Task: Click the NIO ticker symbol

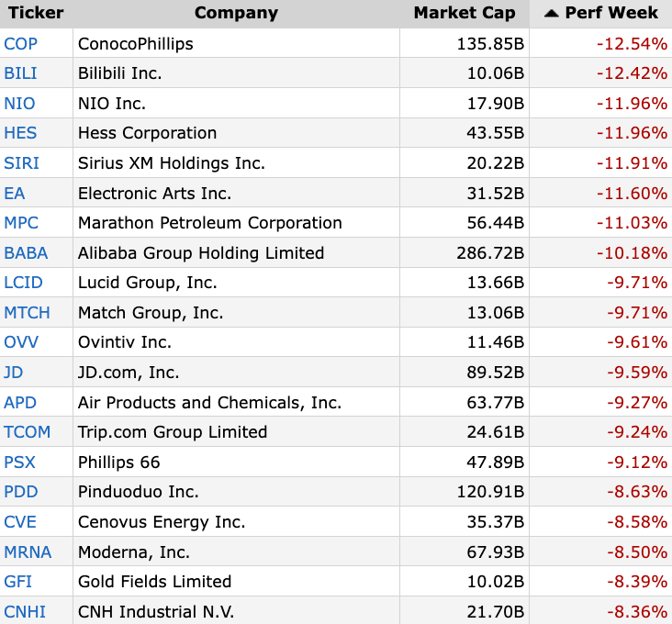Action: 19,104
